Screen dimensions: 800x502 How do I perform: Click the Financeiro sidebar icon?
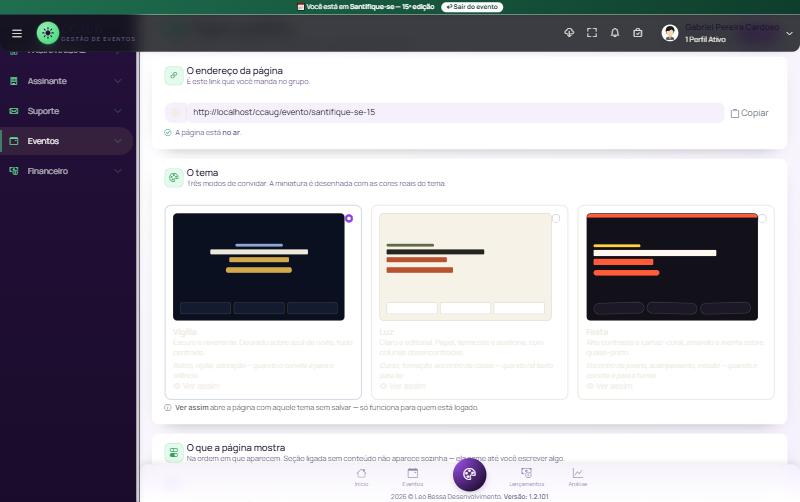(14, 171)
